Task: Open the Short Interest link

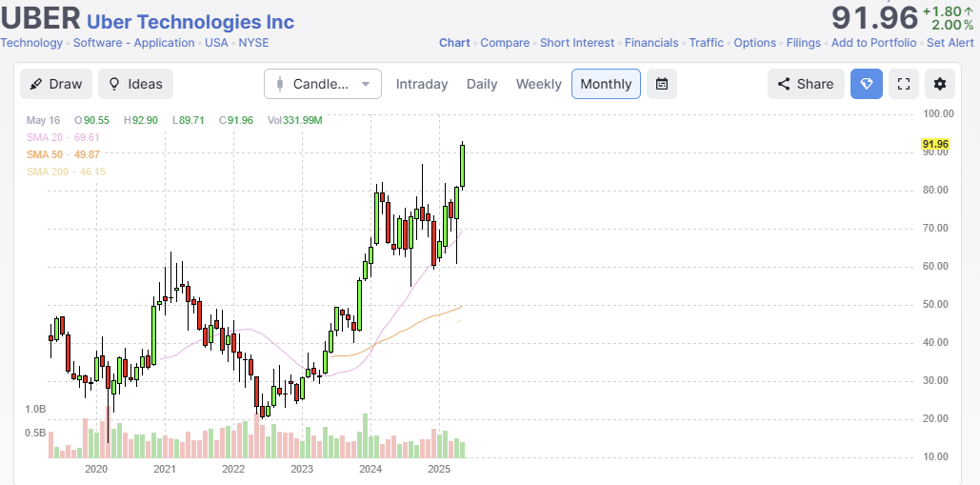Action: coord(577,43)
